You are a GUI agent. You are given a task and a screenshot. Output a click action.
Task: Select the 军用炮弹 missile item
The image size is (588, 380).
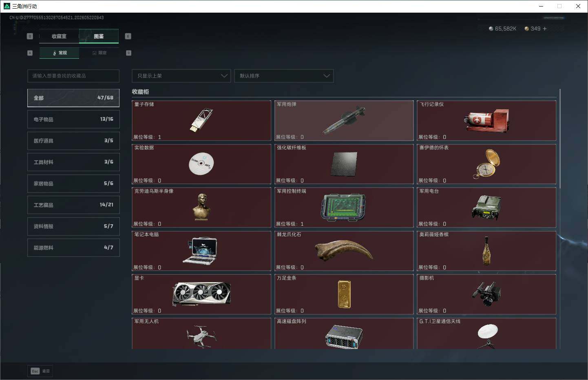(344, 121)
